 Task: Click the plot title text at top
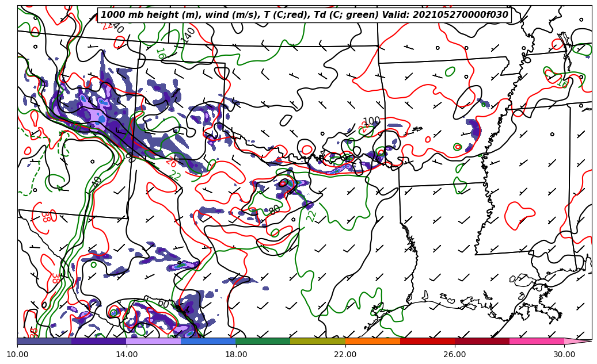pos(305,15)
